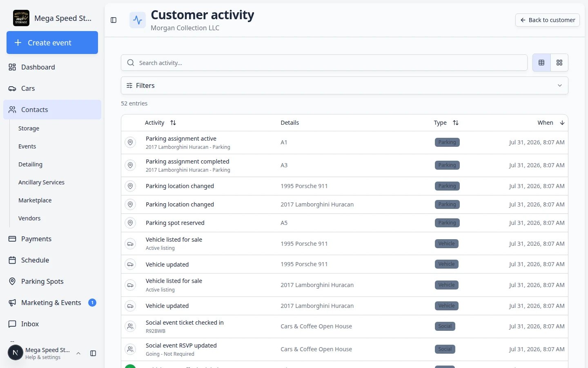588x368 pixels.
Task: Click ticket code R92BWB
Action: 156,331
